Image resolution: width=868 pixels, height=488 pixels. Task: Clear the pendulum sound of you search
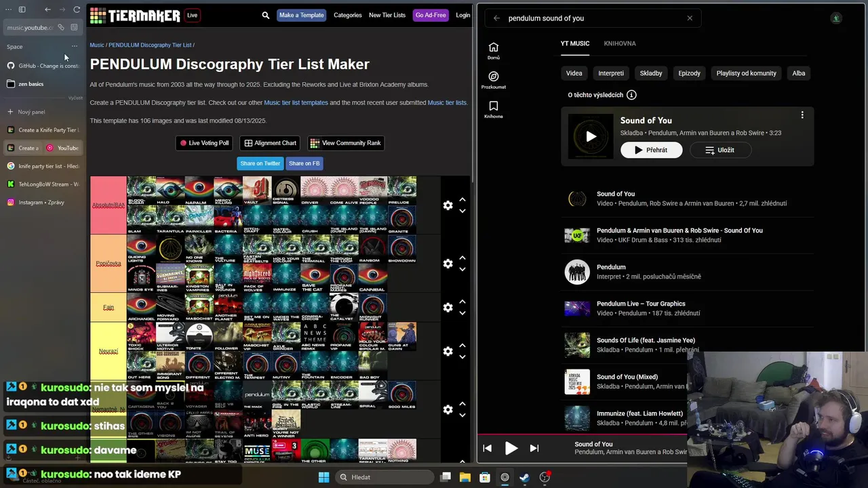(x=690, y=18)
